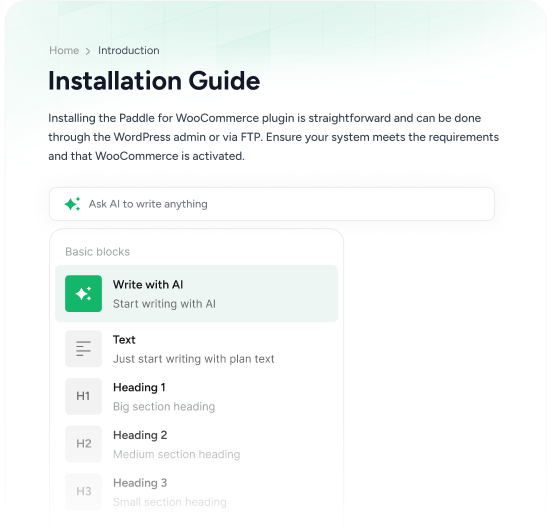Click the Basic blocks section label
The width and height of the screenshot is (552, 530).
[98, 252]
